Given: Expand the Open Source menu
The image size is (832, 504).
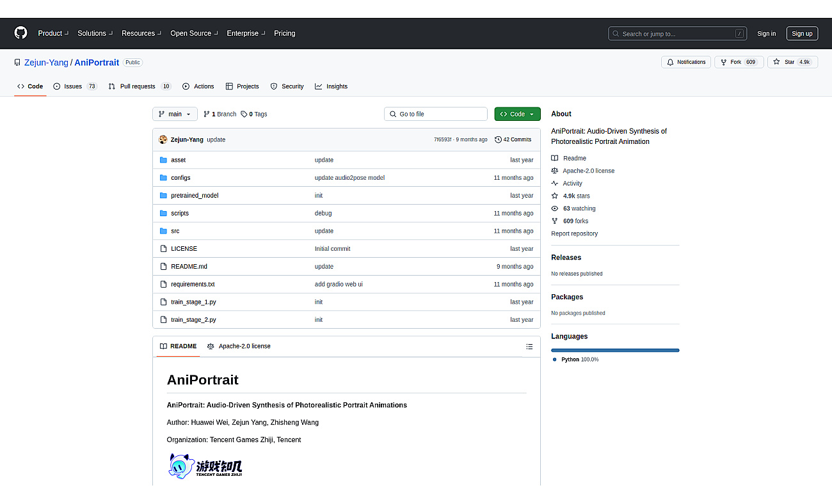Looking at the screenshot, I should (194, 33).
